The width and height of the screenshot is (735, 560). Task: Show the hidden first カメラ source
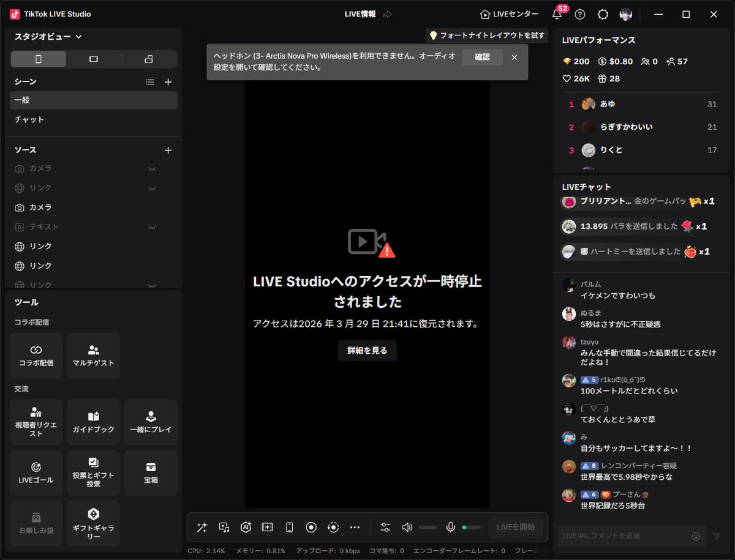point(151,168)
